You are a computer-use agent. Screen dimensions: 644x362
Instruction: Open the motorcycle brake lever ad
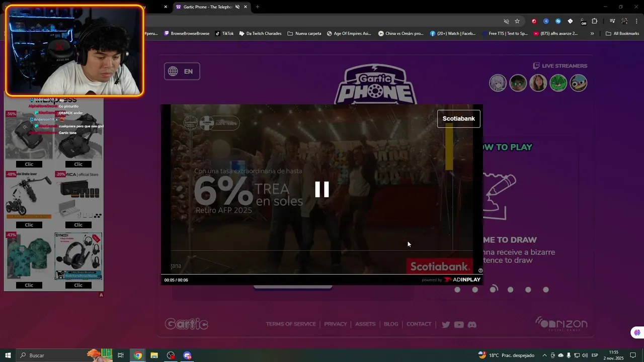pyautogui.click(x=29, y=195)
